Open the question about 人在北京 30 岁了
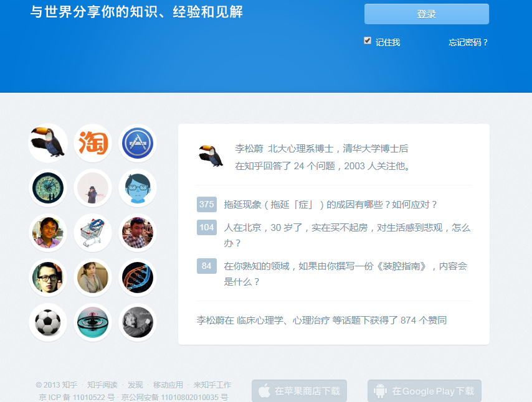Image resolution: width=532 pixels, height=402 pixels. 347,235
